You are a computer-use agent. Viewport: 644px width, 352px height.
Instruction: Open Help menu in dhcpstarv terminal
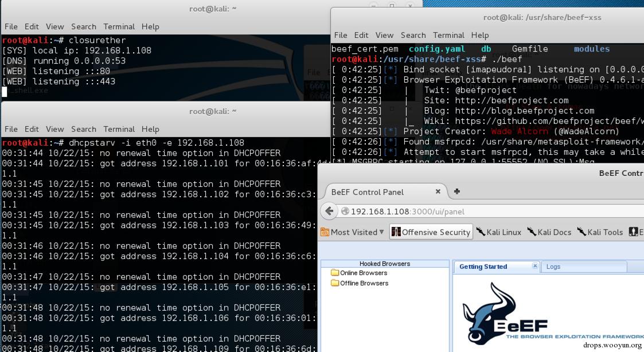point(150,130)
